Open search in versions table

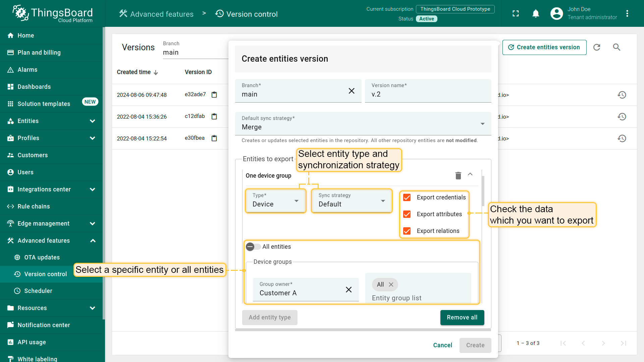616,47
